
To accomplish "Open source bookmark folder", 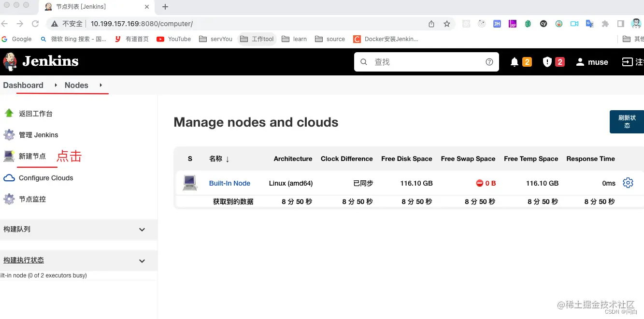I will (330, 39).
